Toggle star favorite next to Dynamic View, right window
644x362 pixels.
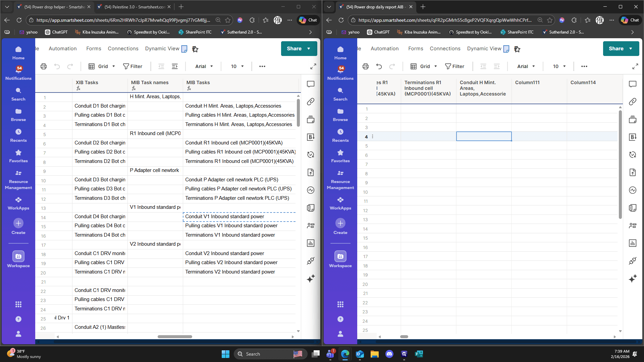(x=517, y=49)
